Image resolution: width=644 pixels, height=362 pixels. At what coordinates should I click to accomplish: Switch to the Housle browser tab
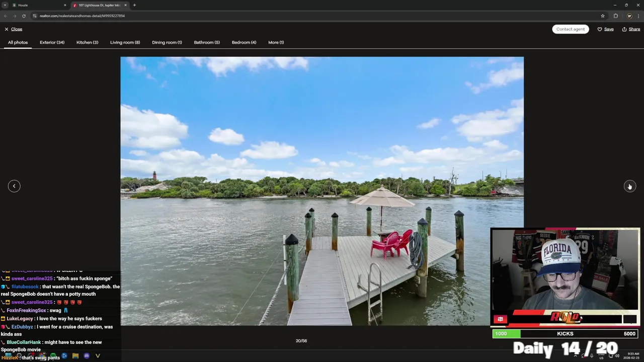39,5
